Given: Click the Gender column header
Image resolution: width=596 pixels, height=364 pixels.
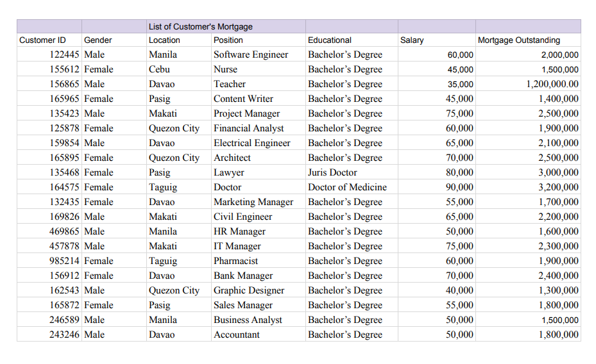Looking at the screenshot, I should pos(98,40).
